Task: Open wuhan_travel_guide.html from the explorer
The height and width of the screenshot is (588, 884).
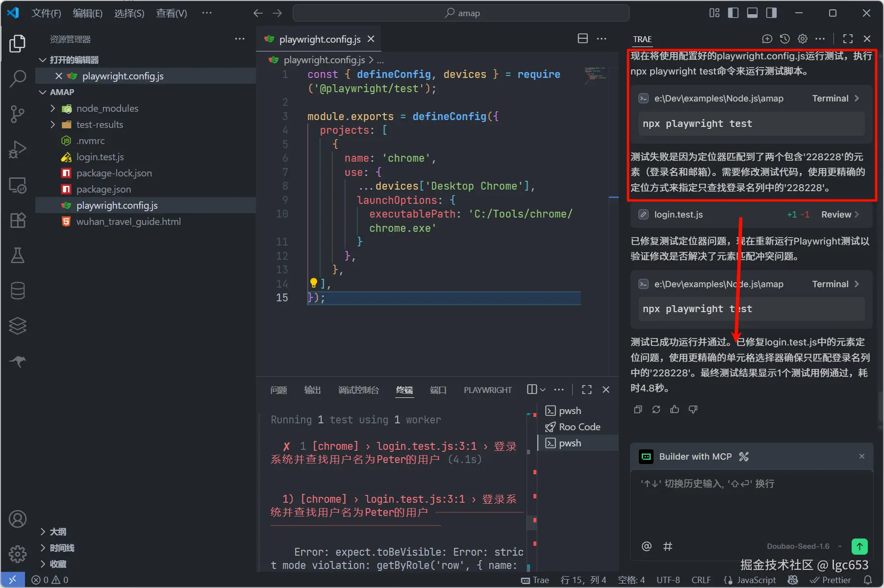Action: 128,221
